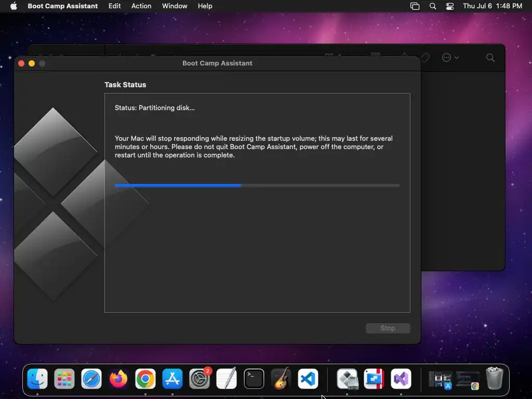This screenshot has height=399, width=532.
Task: Open Google Chrome from the Dock
Action: pyautogui.click(x=145, y=379)
